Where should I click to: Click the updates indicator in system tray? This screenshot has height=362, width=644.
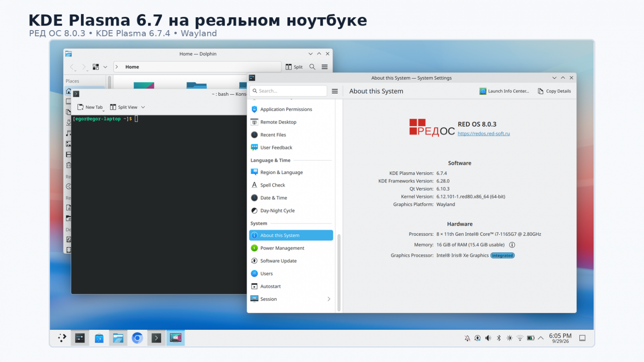tap(478, 338)
